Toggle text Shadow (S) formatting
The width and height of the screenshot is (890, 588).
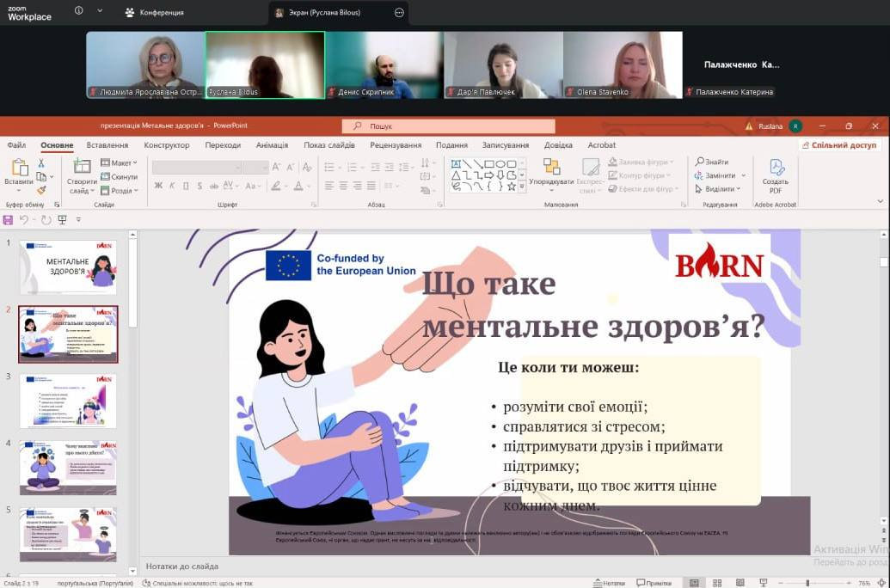(x=199, y=186)
